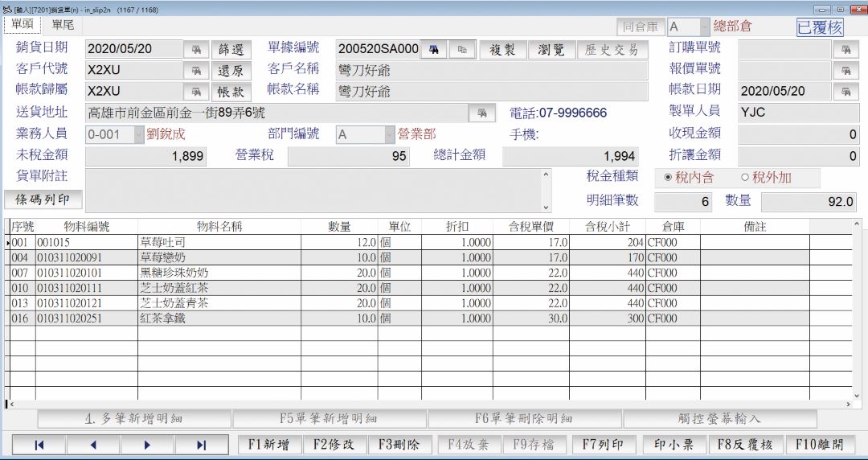Click F3刪除 to delete the record

point(399,445)
